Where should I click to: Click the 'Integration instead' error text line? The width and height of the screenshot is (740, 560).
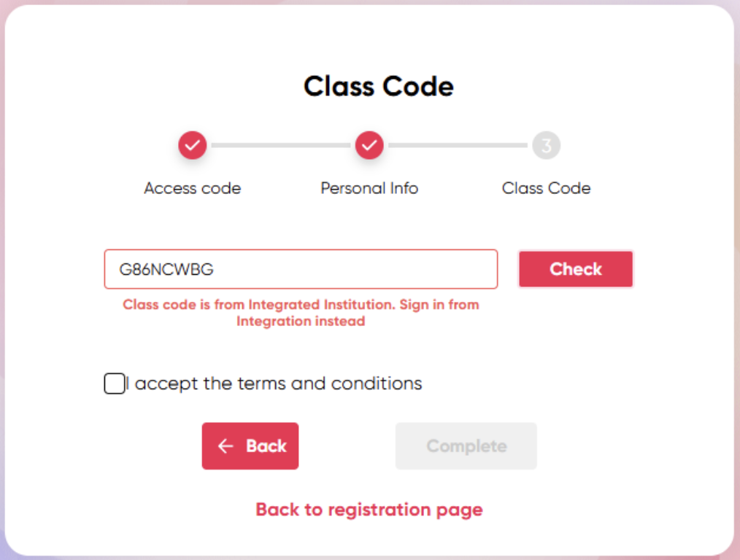tap(301, 321)
